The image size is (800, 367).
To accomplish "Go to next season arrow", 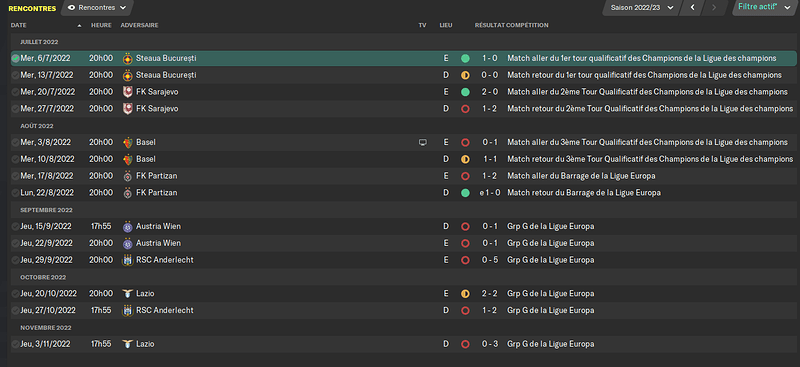I will coord(714,8).
